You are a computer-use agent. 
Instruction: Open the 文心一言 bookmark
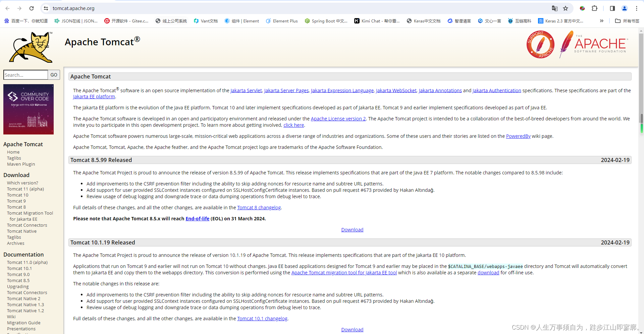(x=489, y=21)
